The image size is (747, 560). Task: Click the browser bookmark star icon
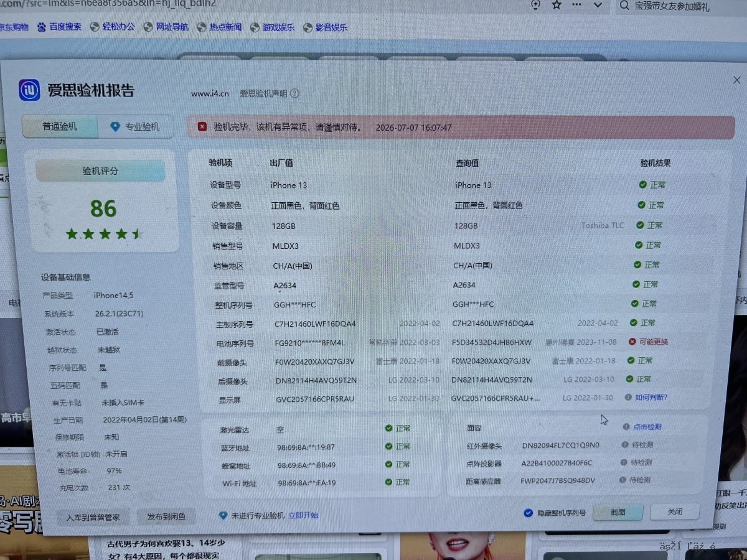point(557,4)
